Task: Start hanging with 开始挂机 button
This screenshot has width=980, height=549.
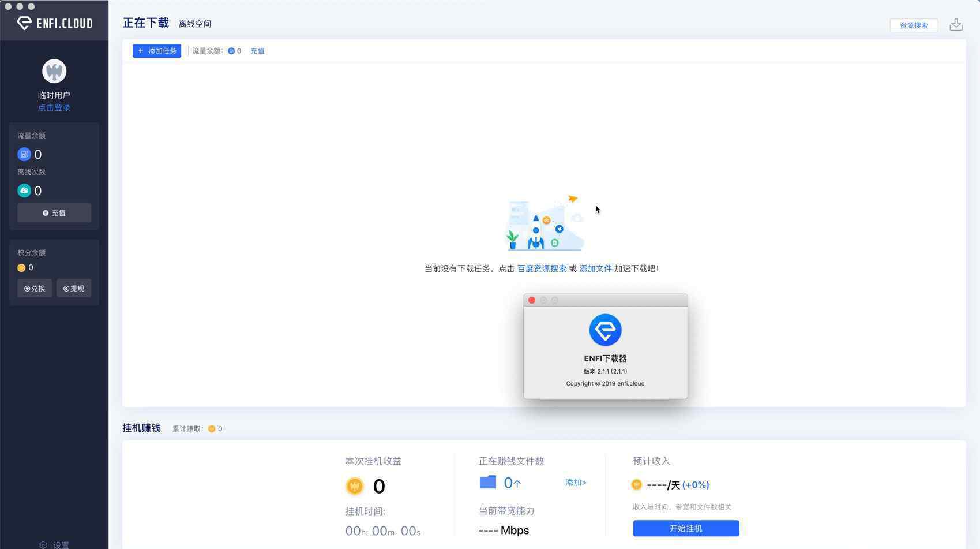Action: coord(686,529)
